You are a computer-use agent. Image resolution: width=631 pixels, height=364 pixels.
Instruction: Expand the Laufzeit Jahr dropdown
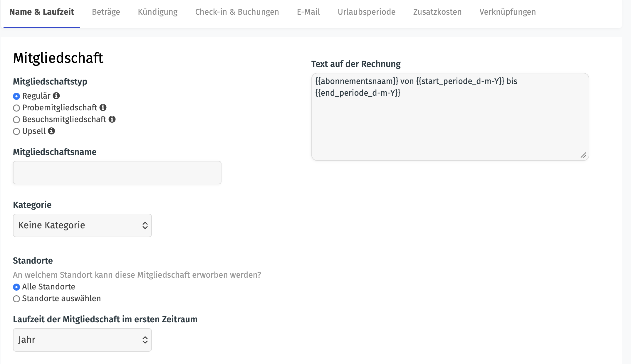click(82, 340)
